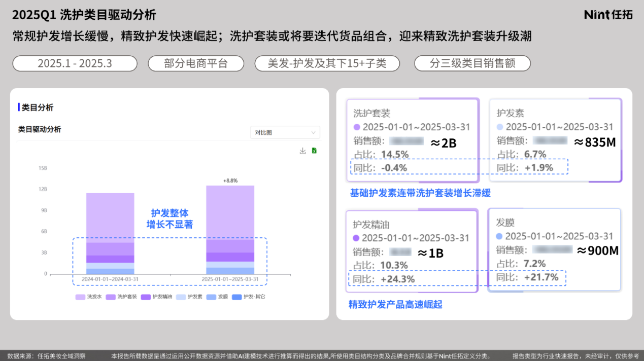Screen dimensions: 644x361
Task: Click the 洗护套装 segment of the 2025 bar
Action: pyautogui.click(x=230, y=246)
